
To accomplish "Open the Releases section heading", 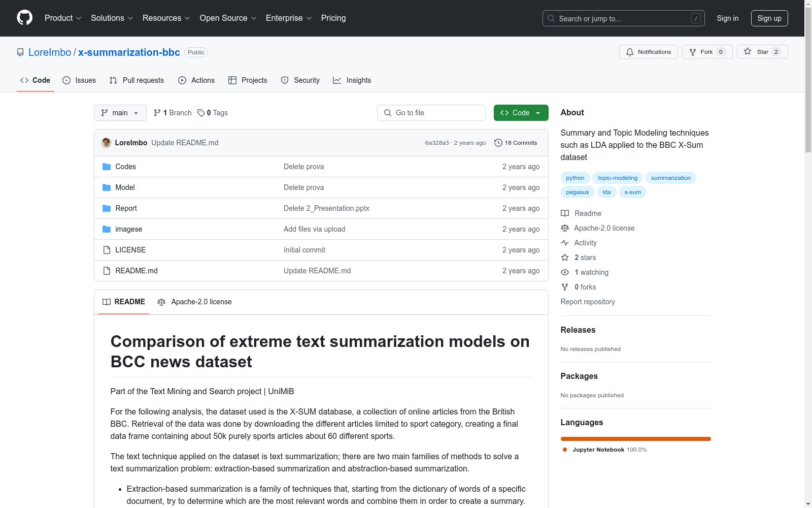I will [x=578, y=330].
